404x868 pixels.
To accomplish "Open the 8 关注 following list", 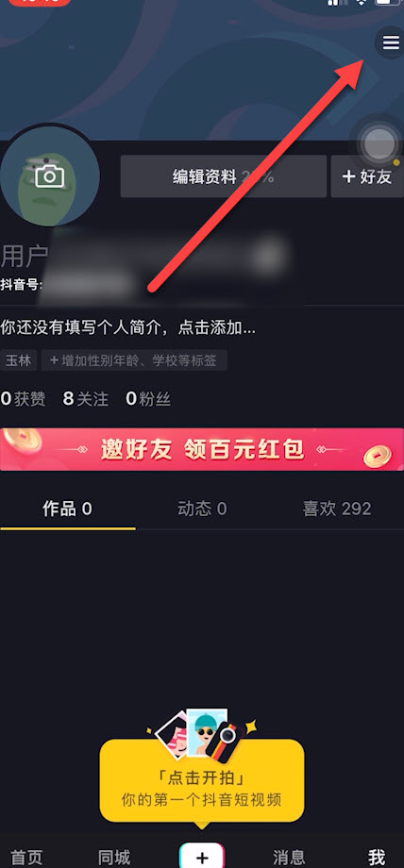I will pos(86,398).
